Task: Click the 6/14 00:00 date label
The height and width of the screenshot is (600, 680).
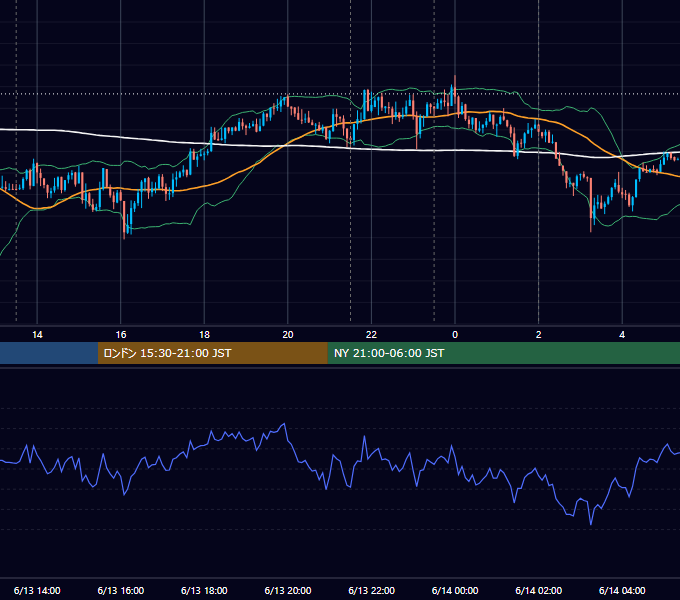Action: click(x=455, y=590)
